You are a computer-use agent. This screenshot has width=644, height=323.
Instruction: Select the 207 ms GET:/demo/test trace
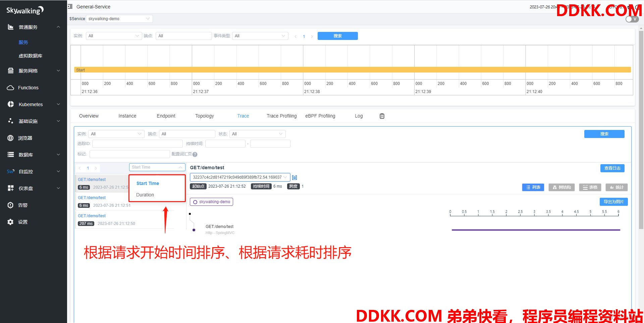point(124,220)
